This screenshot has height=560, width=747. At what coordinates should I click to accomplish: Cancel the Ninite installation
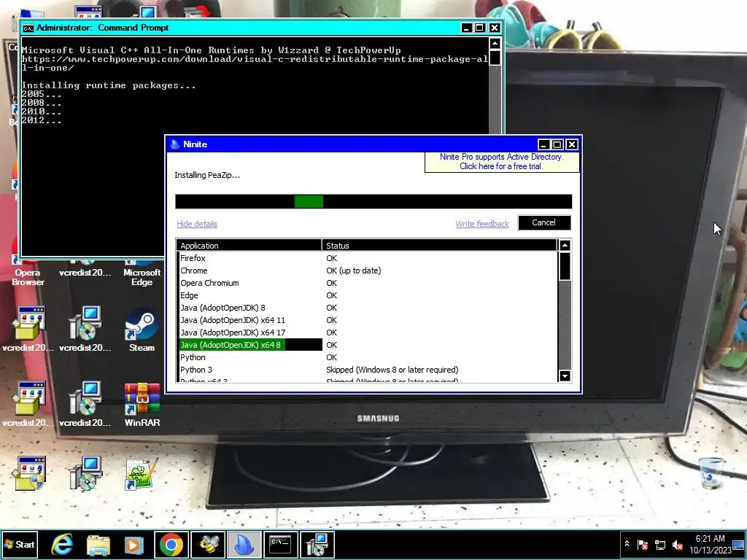(544, 222)
